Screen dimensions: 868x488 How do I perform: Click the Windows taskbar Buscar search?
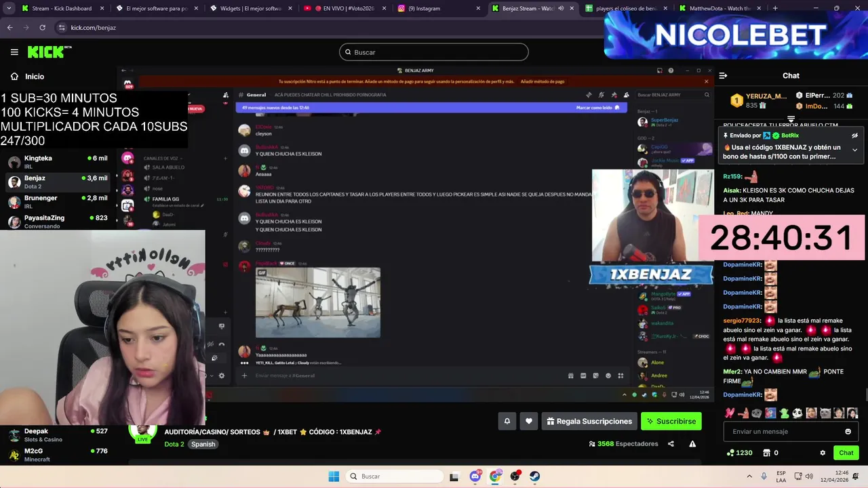pyautogui.click(x=393, y=476)
